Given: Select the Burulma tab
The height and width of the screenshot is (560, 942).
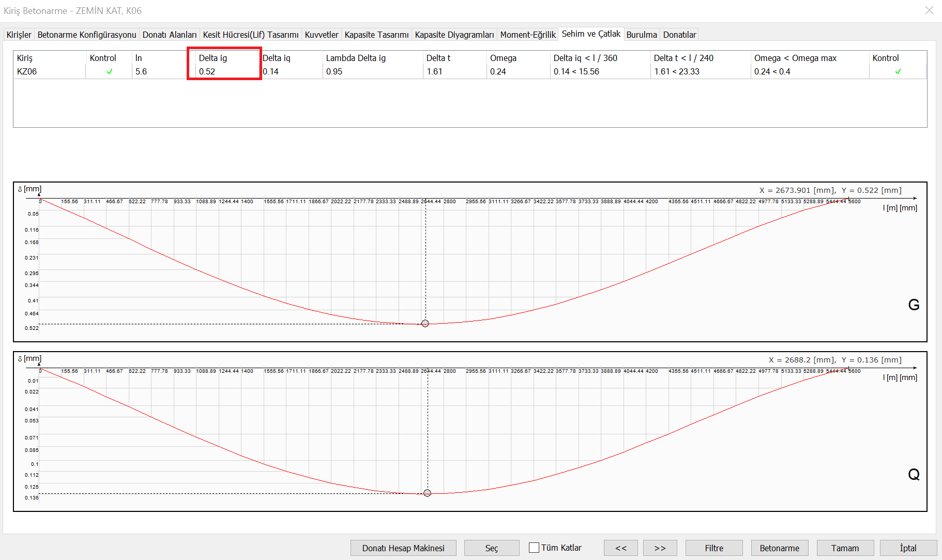Looking at the screenshot, I should (641, 35).
